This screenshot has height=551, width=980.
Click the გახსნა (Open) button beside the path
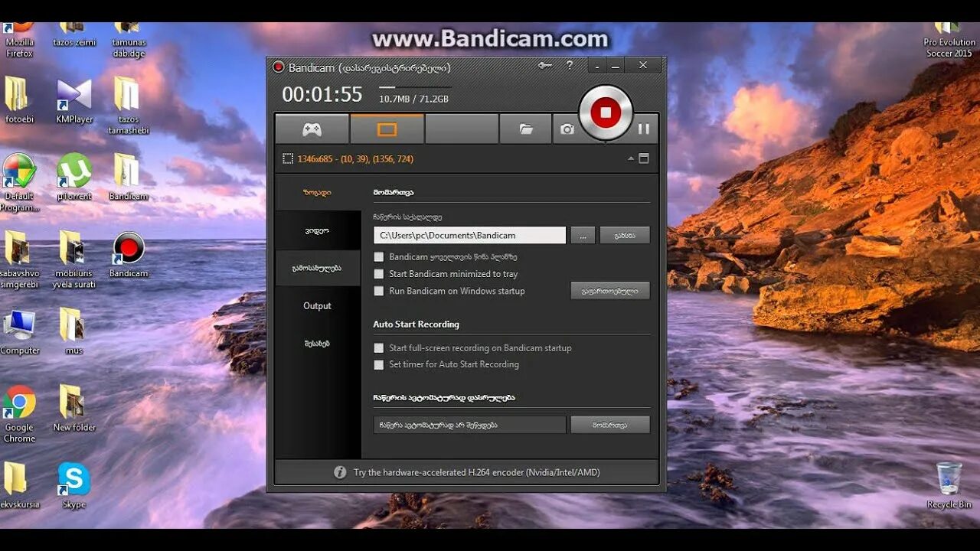pos(625,235)
